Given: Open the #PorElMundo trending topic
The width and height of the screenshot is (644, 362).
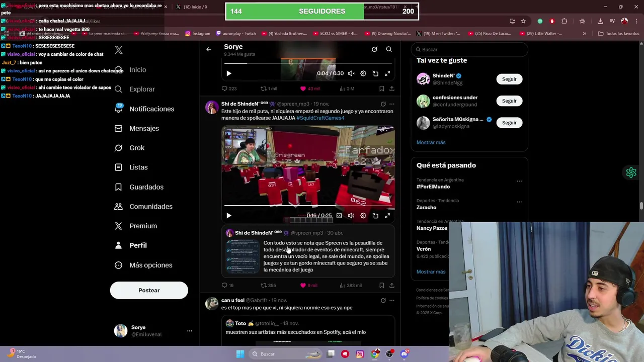Looking at the screenshot, I should 433,187.
